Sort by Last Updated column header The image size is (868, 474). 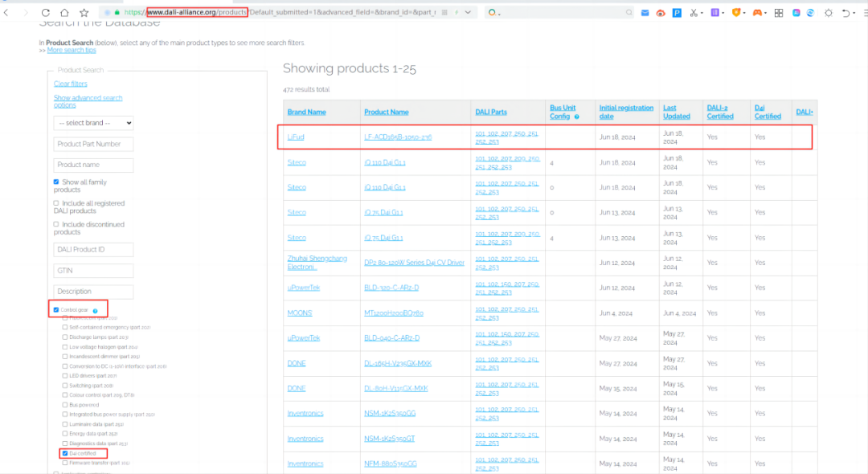point(677,112)
